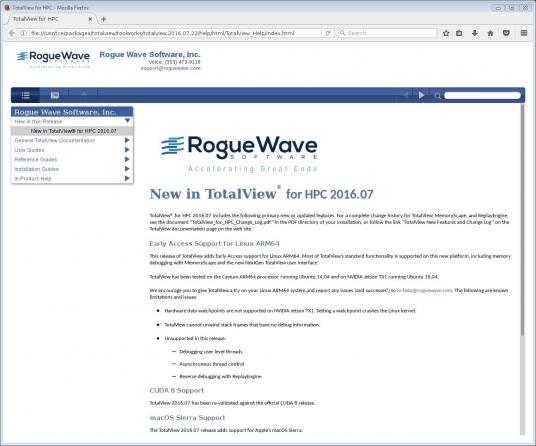Go to the Firefox home page icon
The height and width of the screenshot is (446, 536).
coord(491,33)
